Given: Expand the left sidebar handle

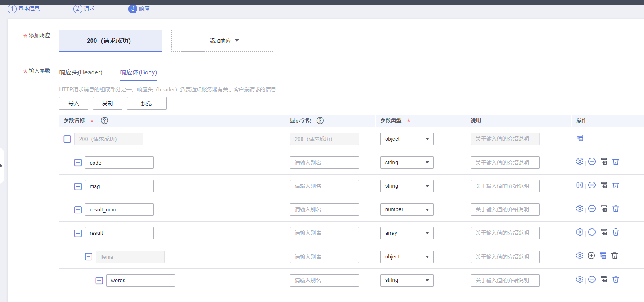Looking at the screenshot, I should pyautogui.click(x=2, y=165).
